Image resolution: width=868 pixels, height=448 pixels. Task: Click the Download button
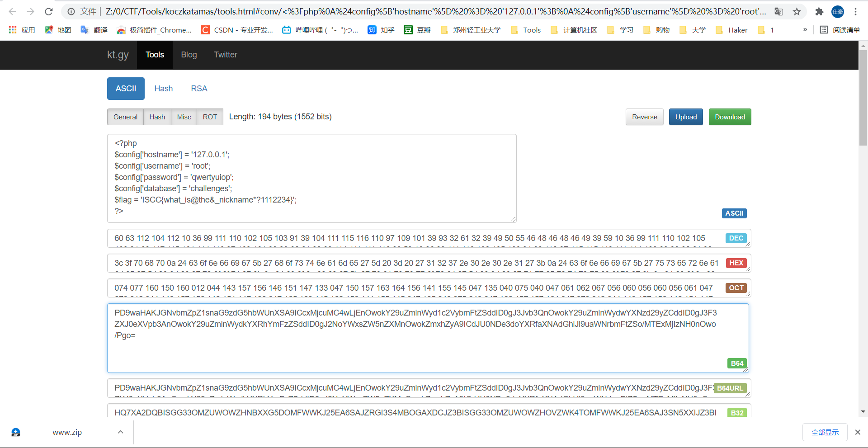pyautogui.click(x=730, y=117)
